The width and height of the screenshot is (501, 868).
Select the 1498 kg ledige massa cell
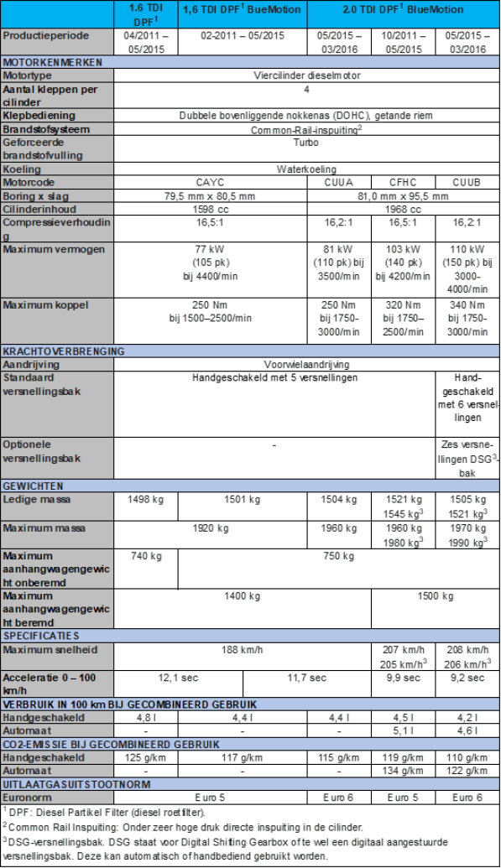pyautogui.click(x=146, y=506)
